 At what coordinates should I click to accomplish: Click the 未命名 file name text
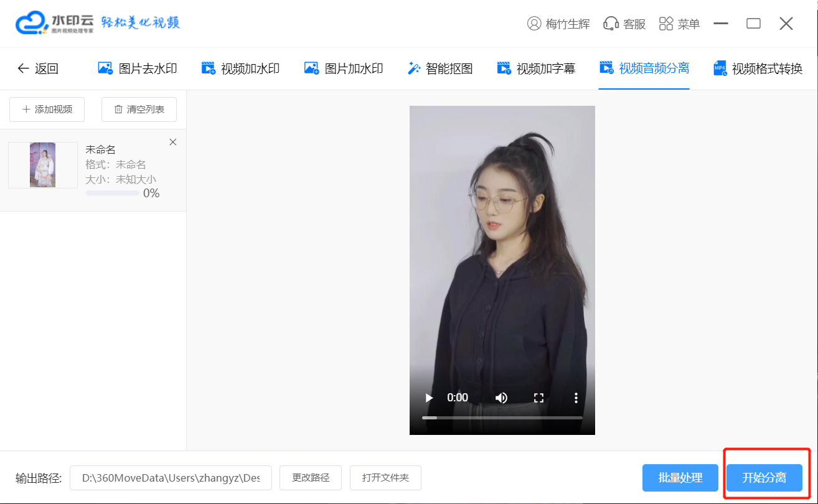(x=100, y=149)
